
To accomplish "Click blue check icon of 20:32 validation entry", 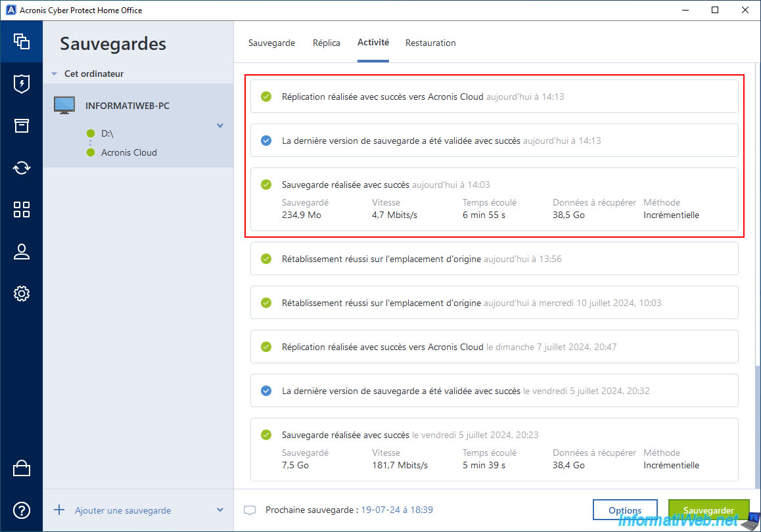I will tap(266, 391).
